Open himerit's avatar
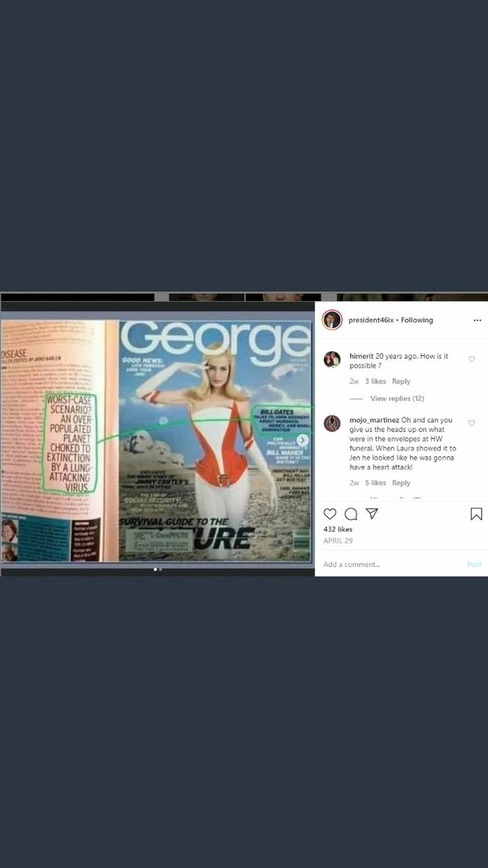This screenshot has height=868, width=488. point(332,359)
